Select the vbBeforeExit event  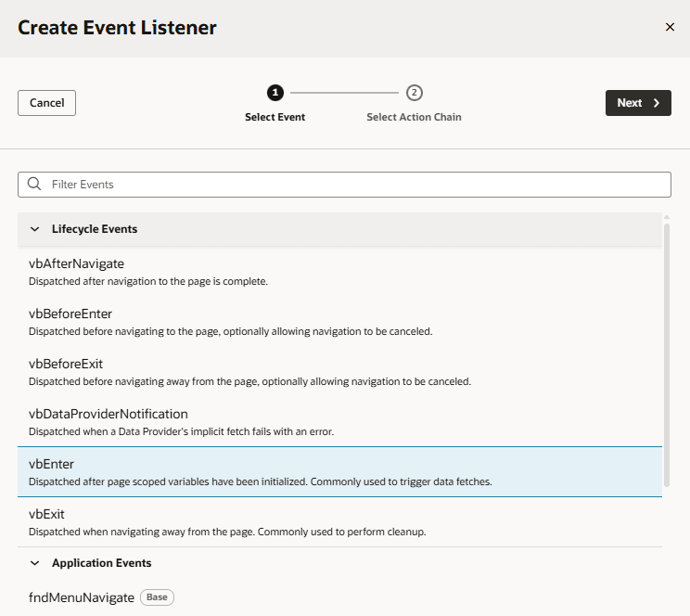pos(339,372)
